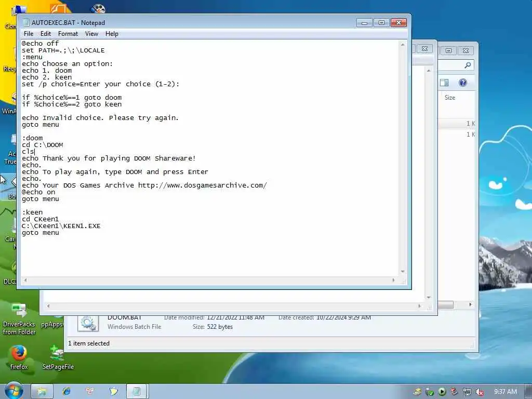
Task: Click the Explorer horizontal scrollbar right arrow
Action: pyautogui.click(x=470, y=304)
